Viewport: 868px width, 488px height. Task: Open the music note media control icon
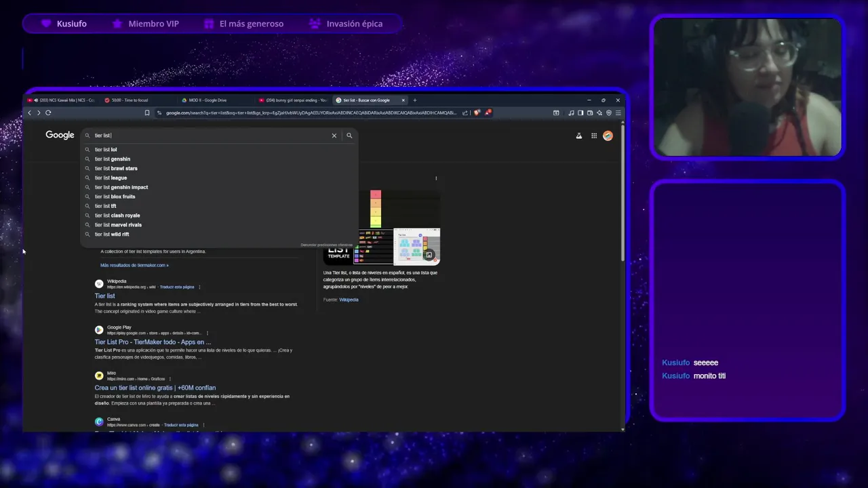pos(571,113)
